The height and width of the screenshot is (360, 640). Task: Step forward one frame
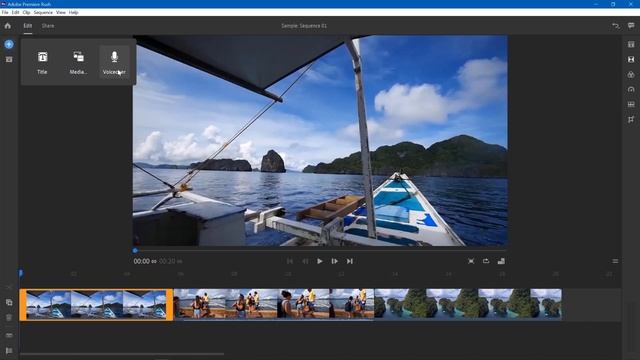click(335, 261)
